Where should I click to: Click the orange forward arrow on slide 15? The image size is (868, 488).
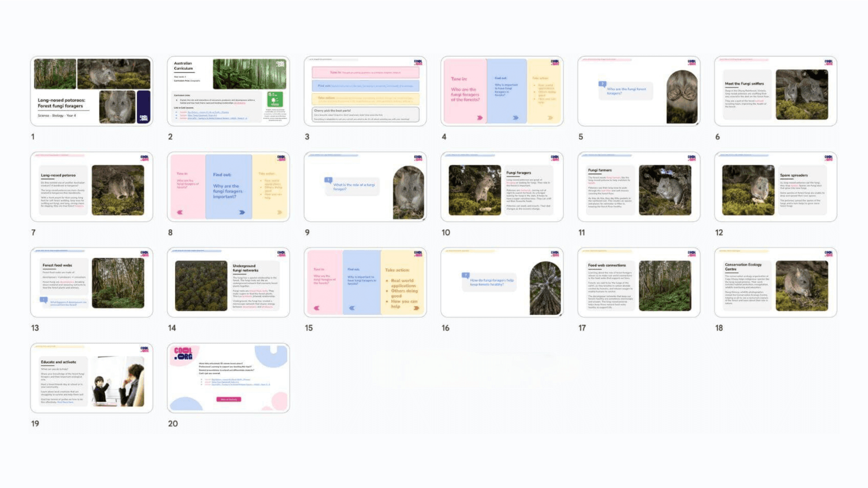416,308
